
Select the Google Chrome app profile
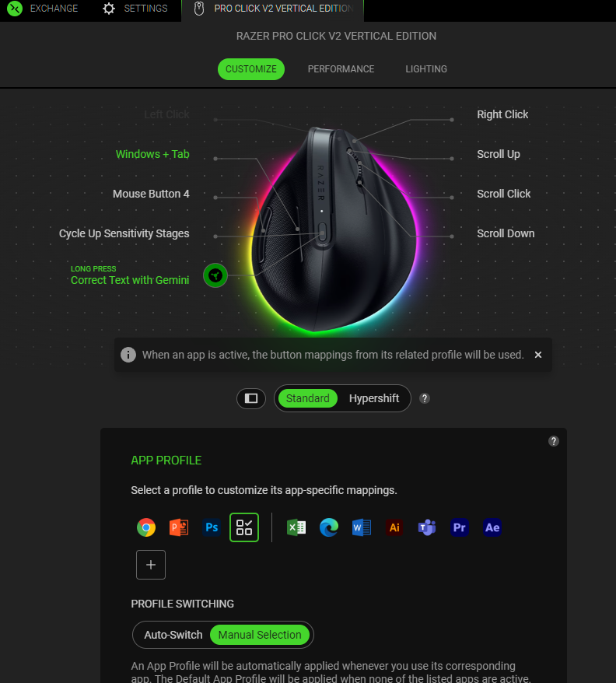(146, 527)
